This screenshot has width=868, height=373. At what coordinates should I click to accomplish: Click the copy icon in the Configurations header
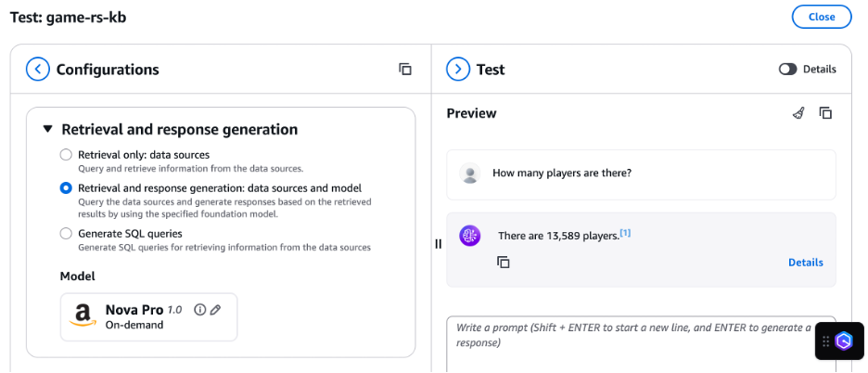click(x=405, y=70)
